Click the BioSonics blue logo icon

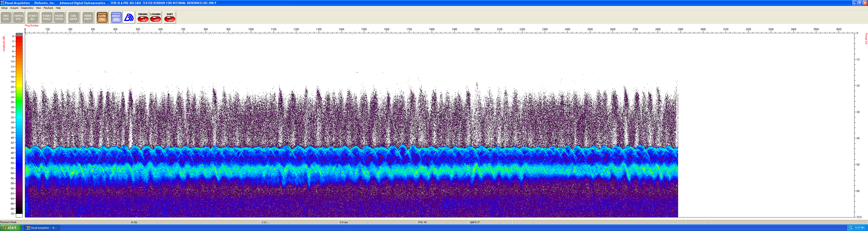pos(129,18)
